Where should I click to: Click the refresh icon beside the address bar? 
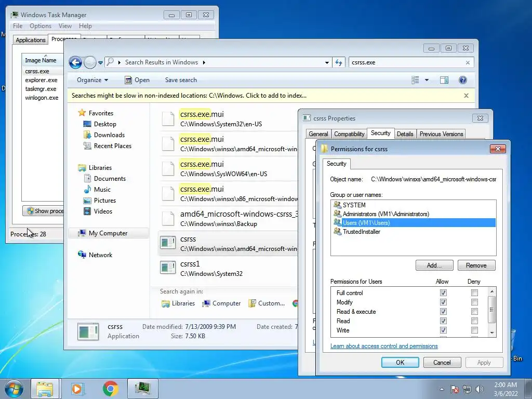point(339,62)
